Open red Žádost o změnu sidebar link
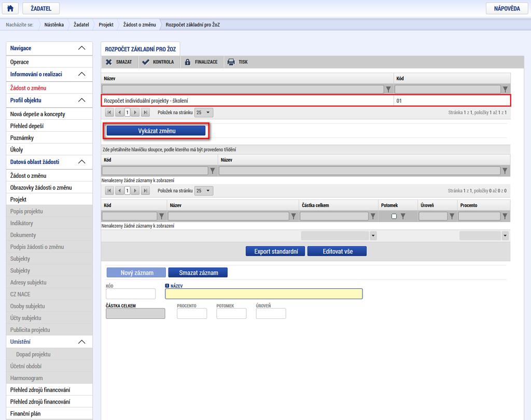 (x=49, y=88)
